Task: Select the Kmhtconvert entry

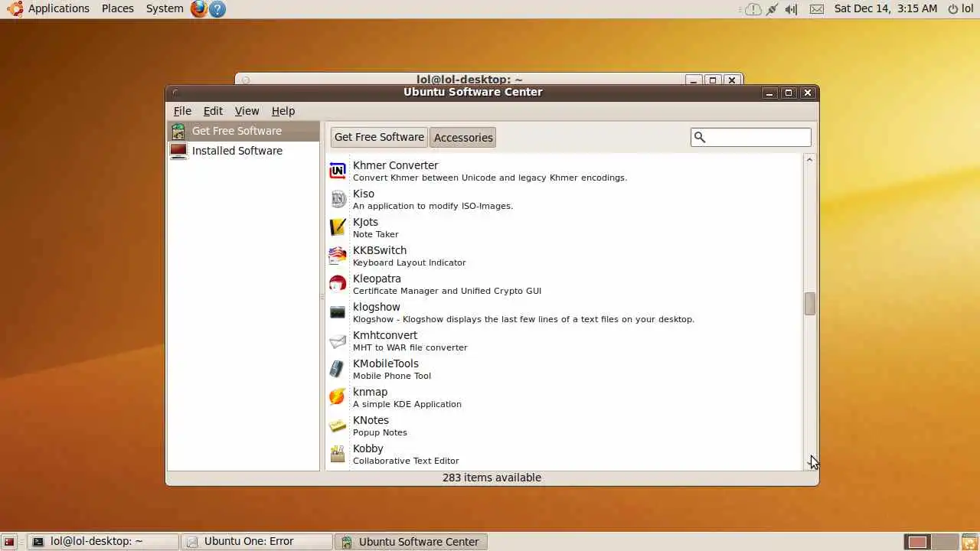Action: [564, 341]
